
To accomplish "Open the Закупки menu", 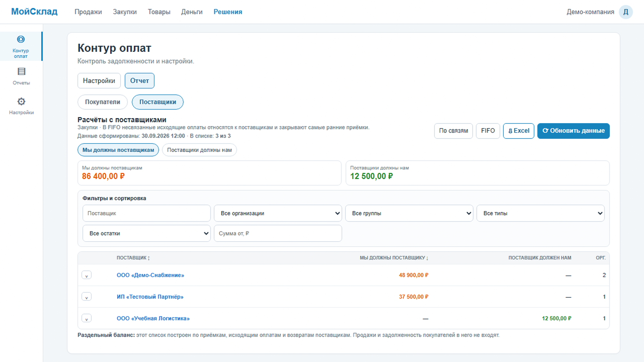I will click(125, 12).
